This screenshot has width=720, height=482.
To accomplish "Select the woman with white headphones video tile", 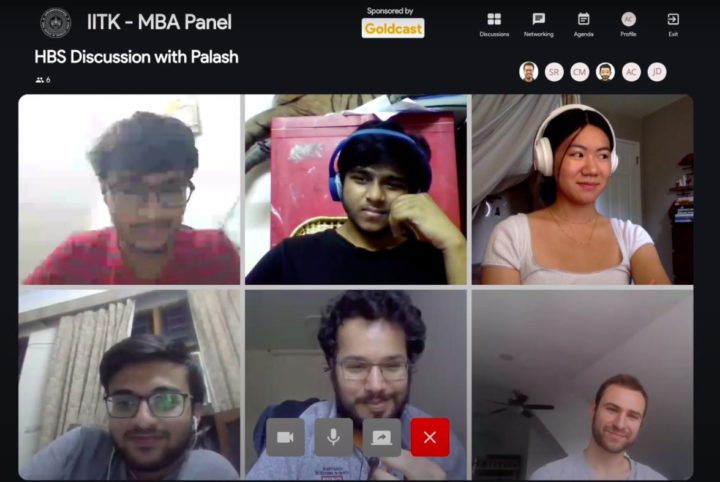I will click(x=583, y=190).
